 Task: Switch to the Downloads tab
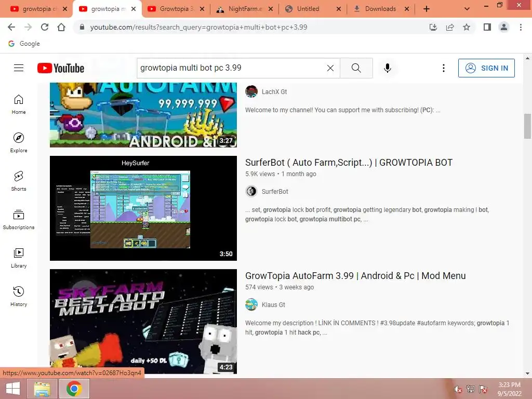click(381, 9)
